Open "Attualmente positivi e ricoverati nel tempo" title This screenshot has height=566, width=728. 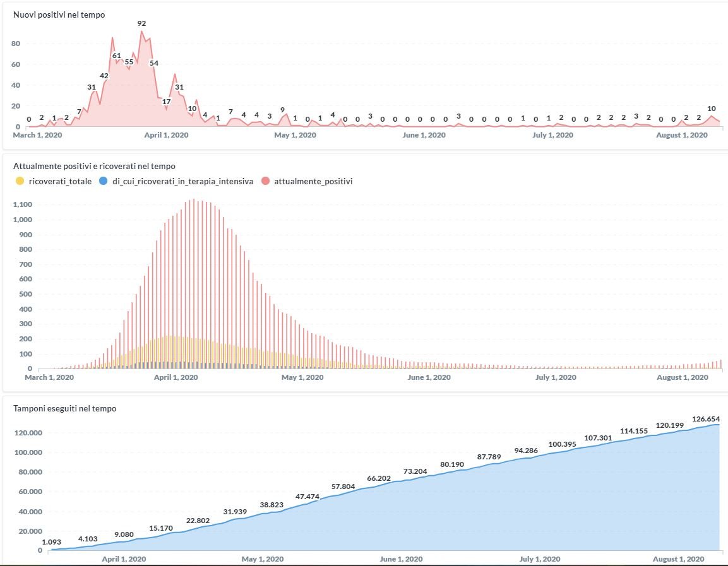[94, 166]
